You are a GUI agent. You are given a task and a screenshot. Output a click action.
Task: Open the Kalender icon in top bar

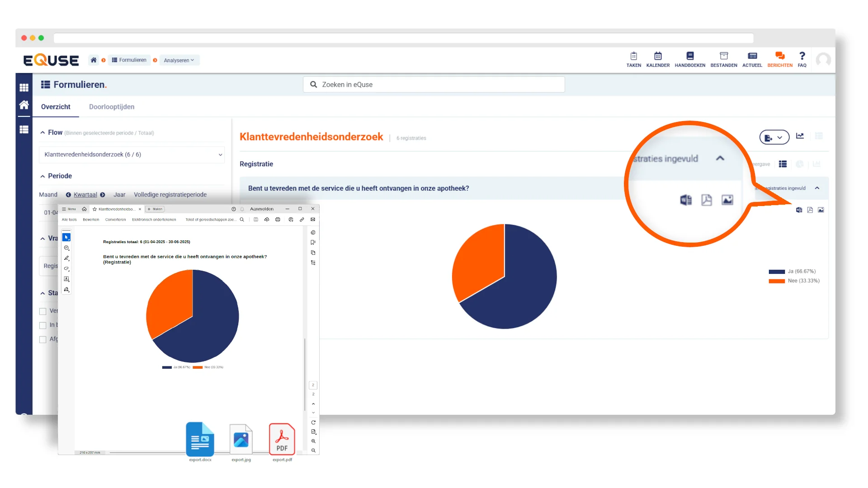pyautogui.click(x=658, y=56)
